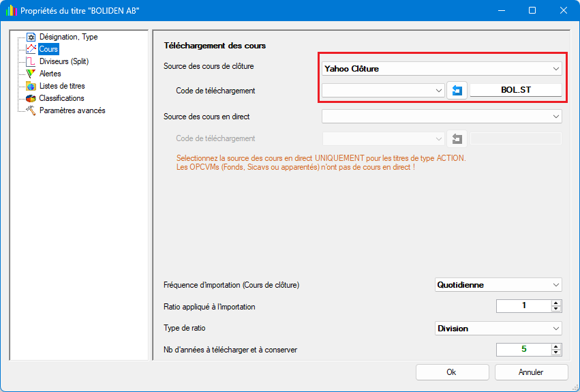Image resolution: width=580 pixels, height=392 pixels.
Task: Go to the Alertes section
Action: click(x=50, y=74)
